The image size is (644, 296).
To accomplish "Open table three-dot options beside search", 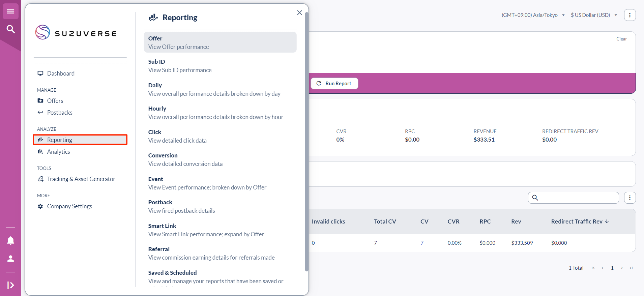I will [x=630, y=198].
